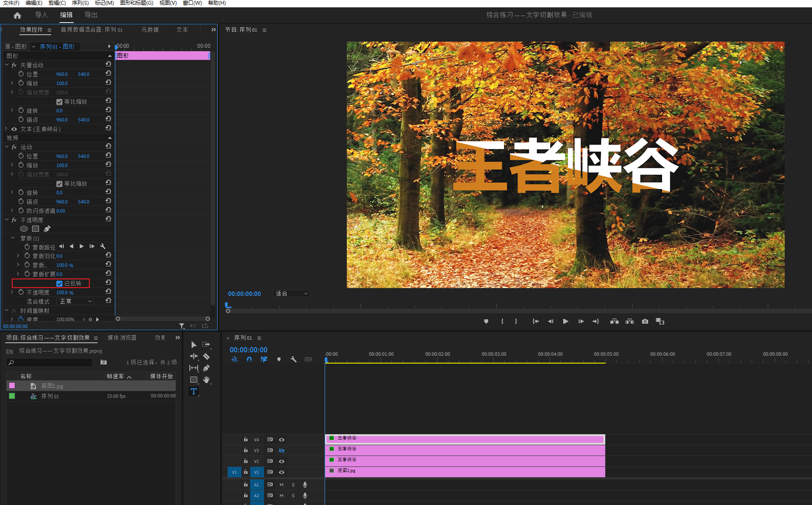
Task: Go to the Export workspace
Action: (91, 15)
